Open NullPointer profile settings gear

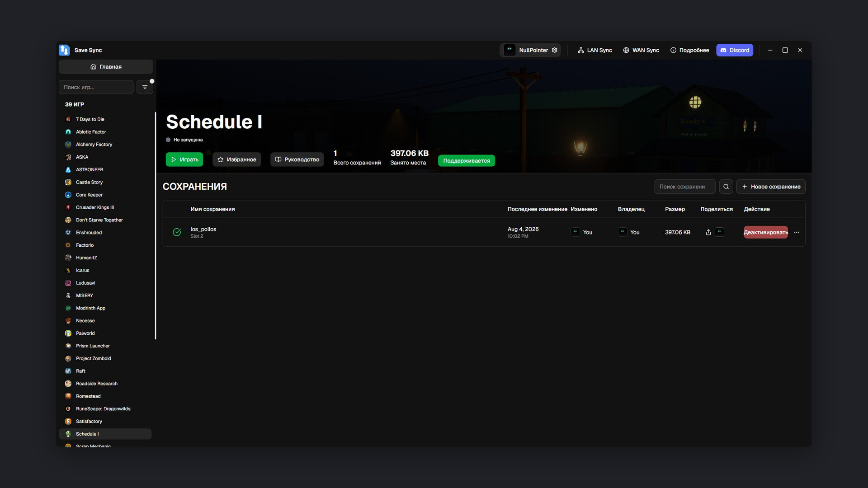coord(555,50)
